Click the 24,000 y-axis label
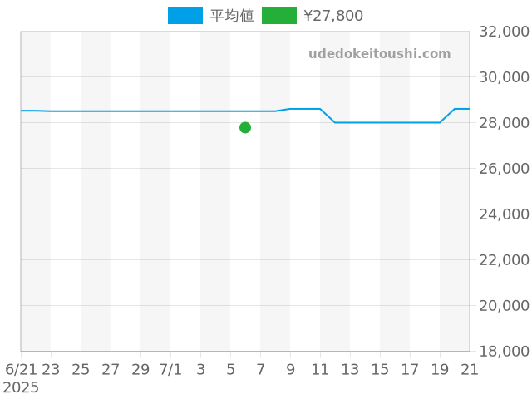The height and width of the screenshot is (399, 532). [505, 214]
